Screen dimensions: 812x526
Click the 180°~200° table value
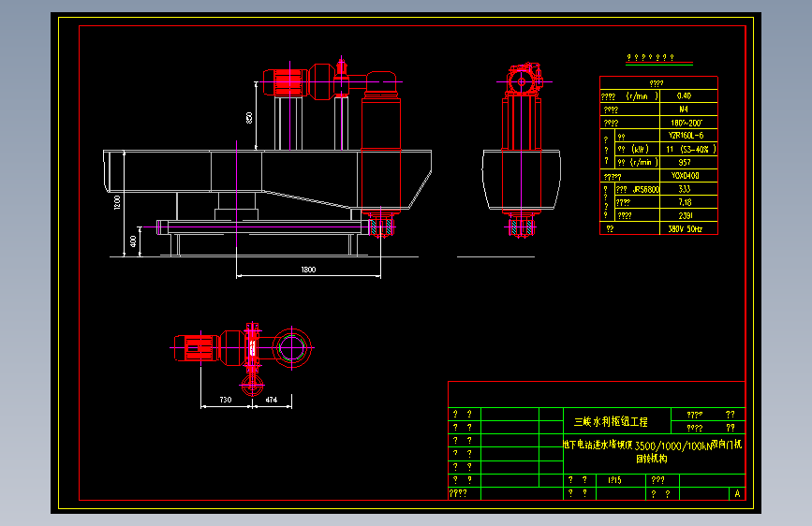tap(687, 123)
